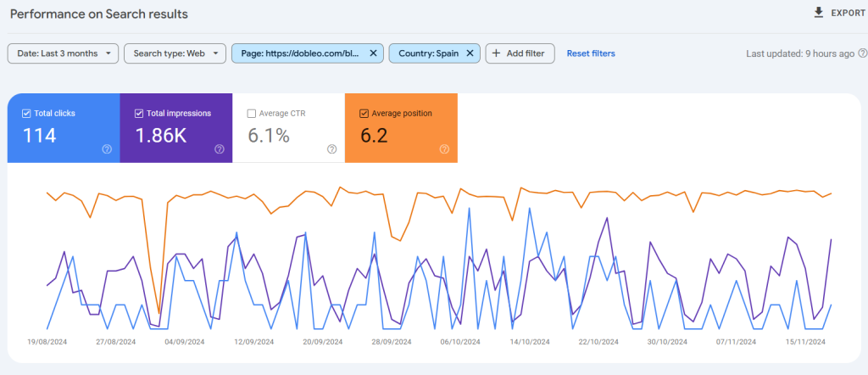Click the 04/09/2024 date on chart axis

184,342
